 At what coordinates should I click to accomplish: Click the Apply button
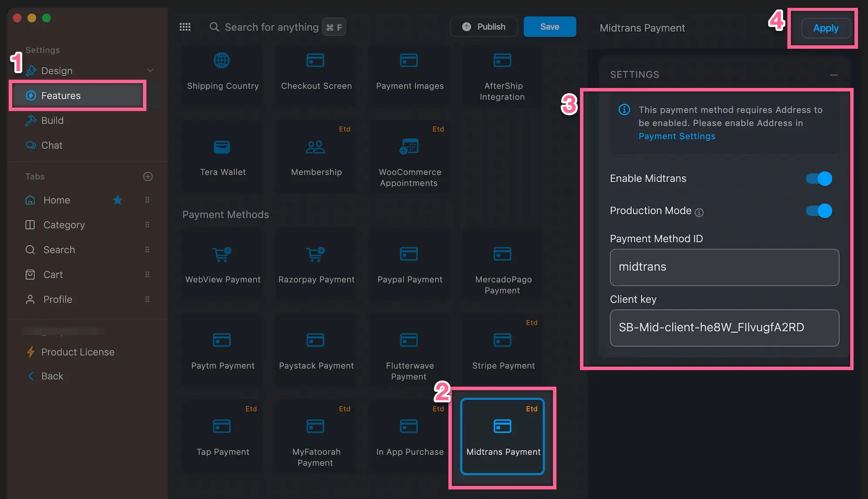pos(826,28)
